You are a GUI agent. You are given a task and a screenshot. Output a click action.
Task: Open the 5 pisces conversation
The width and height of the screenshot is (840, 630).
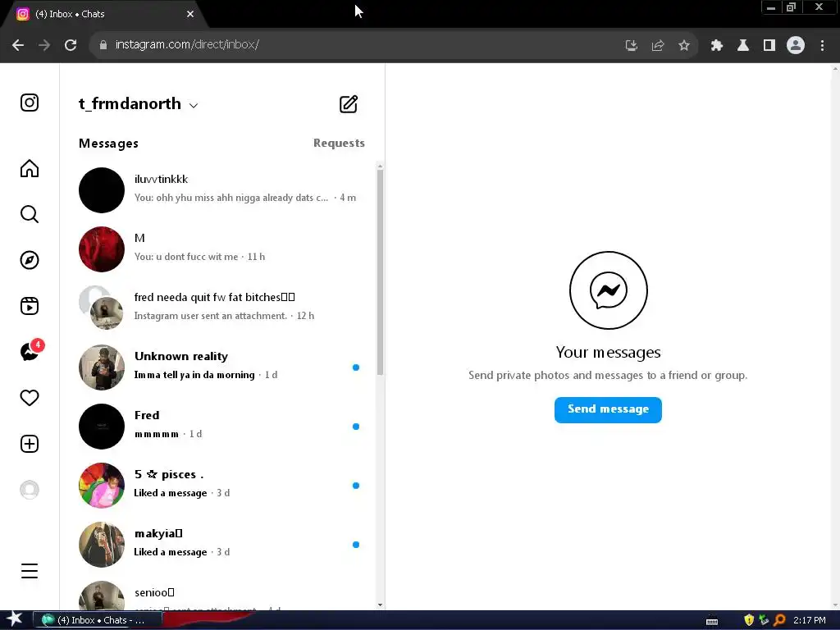pos(218,485)
